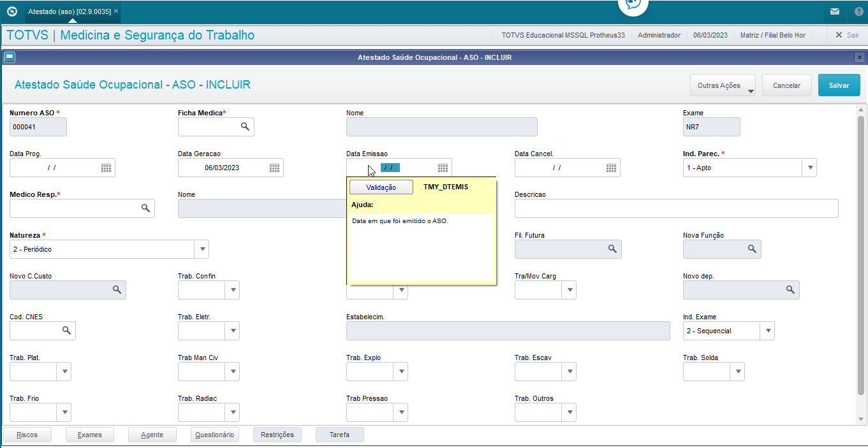The width and height of the screenshot is (868, 448).
Task: Expand the Natureza dropdown list
Action: [x=202, y=249]
